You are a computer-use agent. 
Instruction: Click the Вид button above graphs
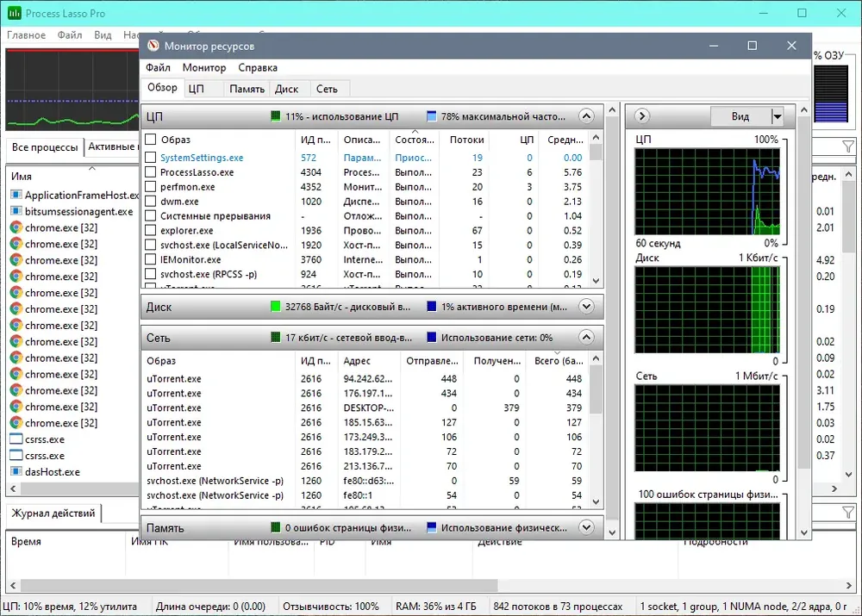pyautogui.click(x=740, y=116)
